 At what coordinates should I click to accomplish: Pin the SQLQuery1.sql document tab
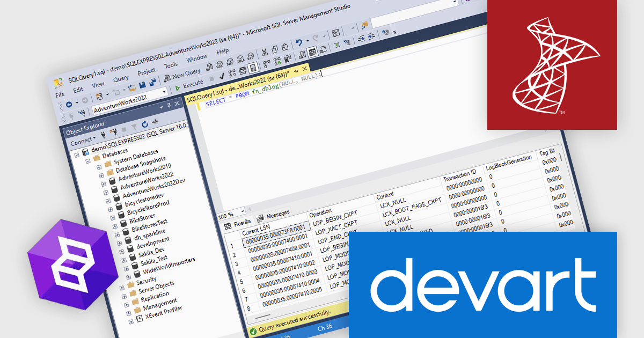click(x=297, y=72)
